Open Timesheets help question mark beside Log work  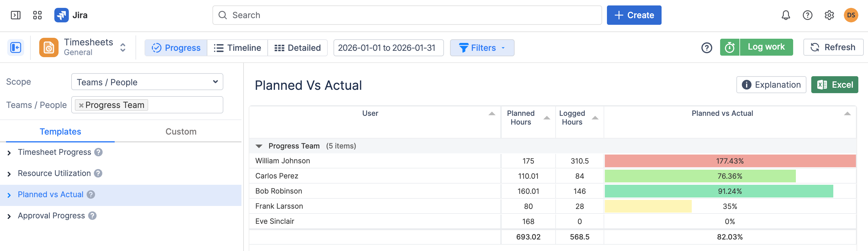(707, 48)
